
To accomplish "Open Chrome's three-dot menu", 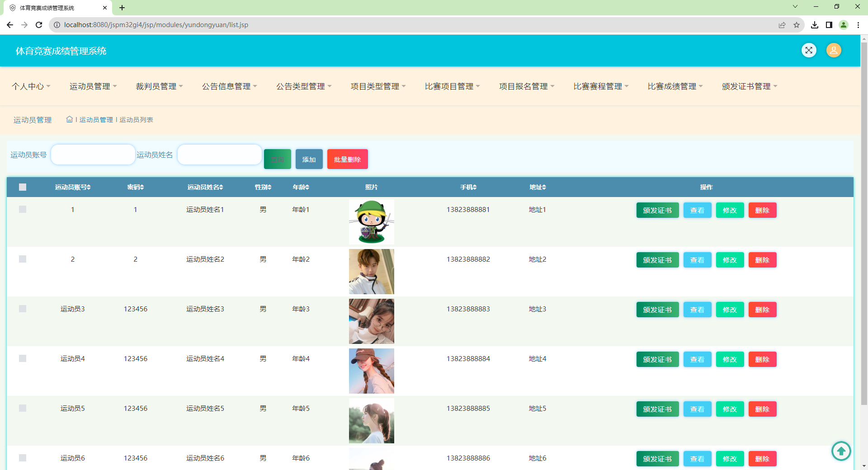I will point(858,25).
